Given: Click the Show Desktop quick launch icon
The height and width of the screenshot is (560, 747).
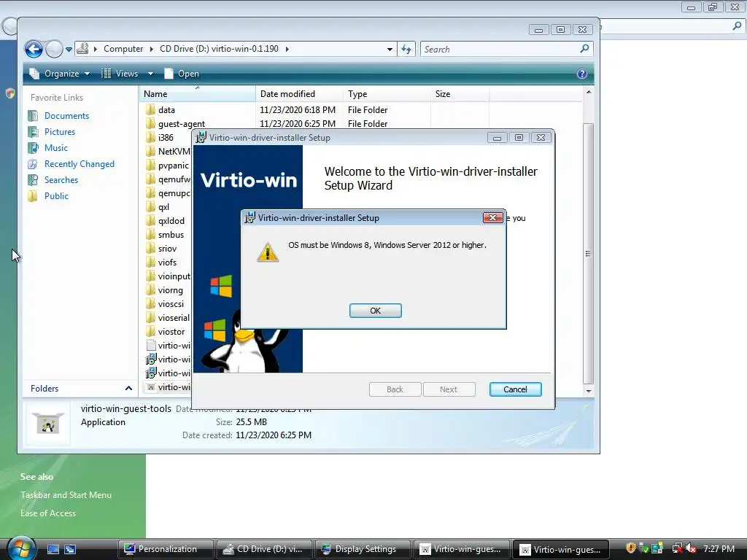Looking at the screenshot, I should coord(53,549).
